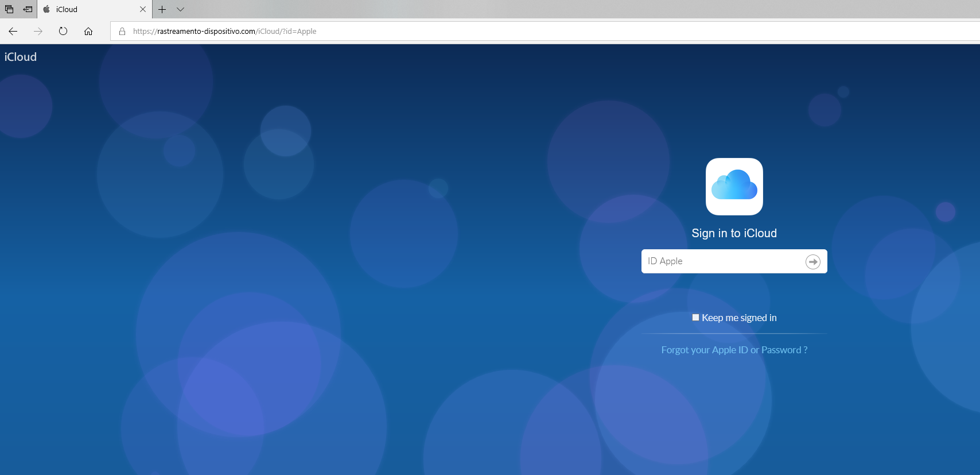This screenshot has width=980, height=475.
Task: Click the iCloud header text
Action: click(21, 57)
